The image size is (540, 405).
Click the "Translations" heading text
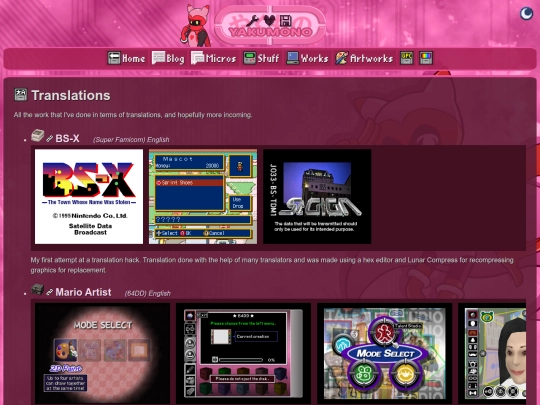[71, 95]
